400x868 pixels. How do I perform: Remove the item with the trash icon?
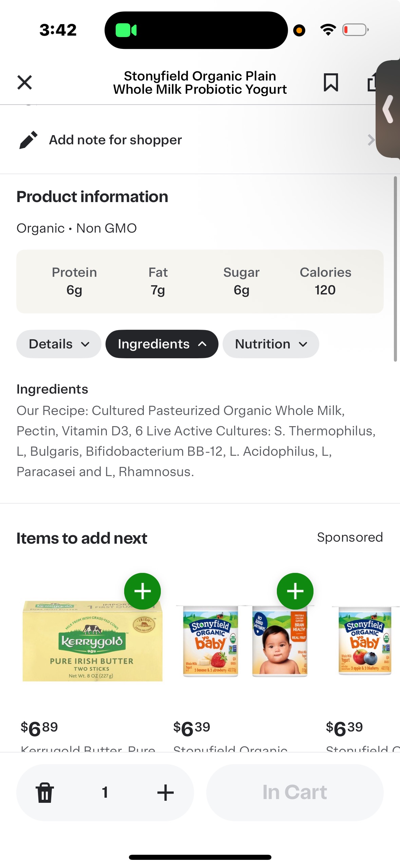coord(45,792)
